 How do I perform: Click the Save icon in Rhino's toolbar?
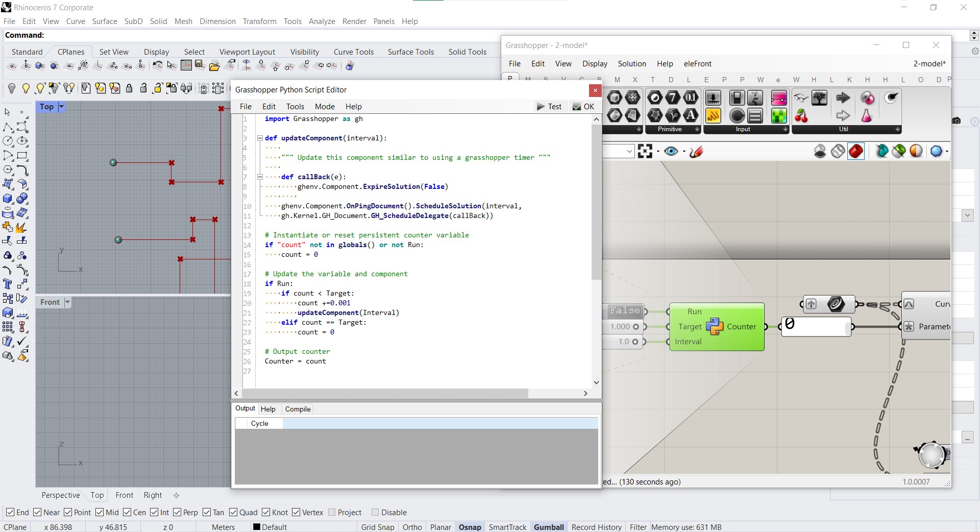[x=198, y=65]
